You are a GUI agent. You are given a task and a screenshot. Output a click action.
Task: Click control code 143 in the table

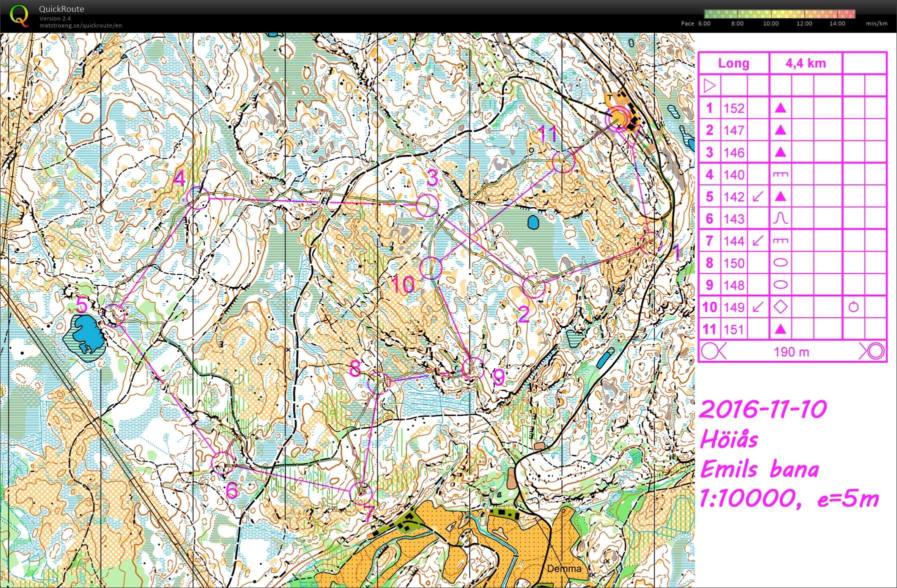click(x=733, y=219)
